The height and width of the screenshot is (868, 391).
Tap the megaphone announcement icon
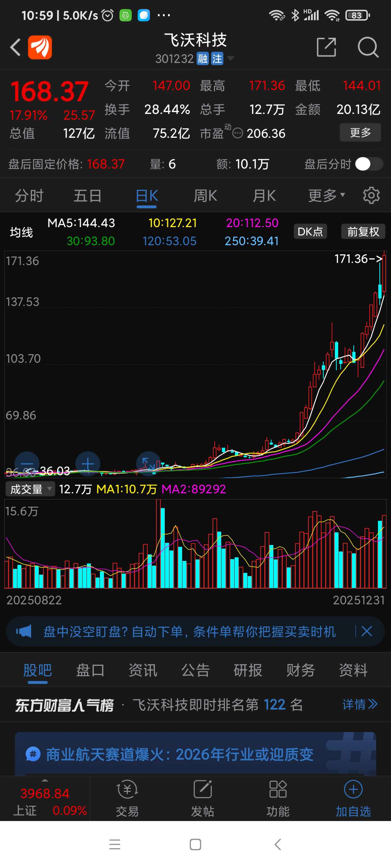pos(24,631)
